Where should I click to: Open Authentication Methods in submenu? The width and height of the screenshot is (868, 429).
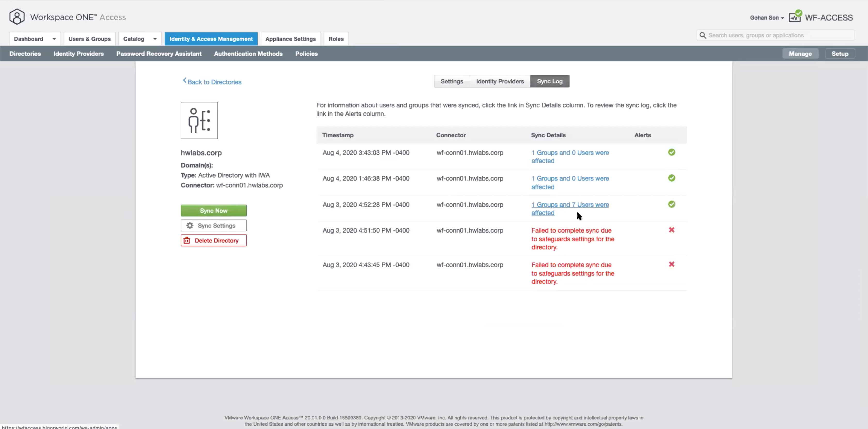click(248, 53)
